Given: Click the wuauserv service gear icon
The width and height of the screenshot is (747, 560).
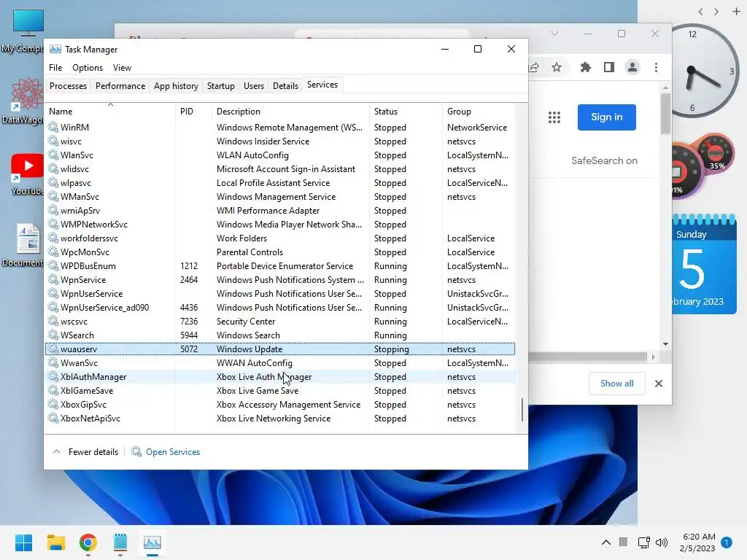Looking at the screenshot, I should point(53,349).
